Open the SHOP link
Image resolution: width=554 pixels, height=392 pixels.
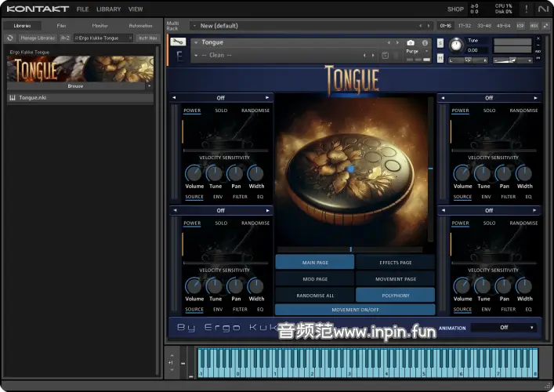[x=455, y=9]
